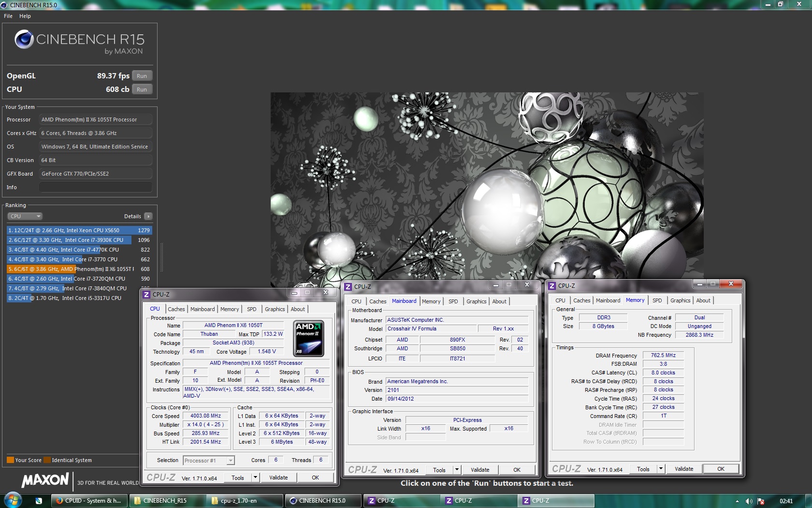Viewport: 812px width, 508px height.
Task: Select CPU tab in Mainboard window
Action: (x=356, y=301)
